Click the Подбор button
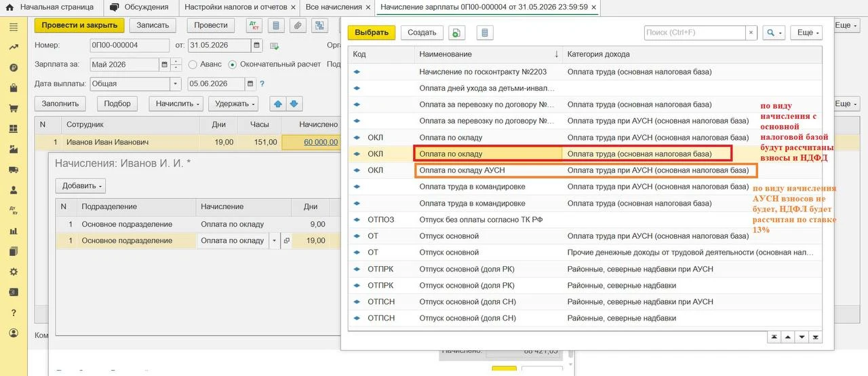Screen dimensions: 868x376 pos(118,104)
